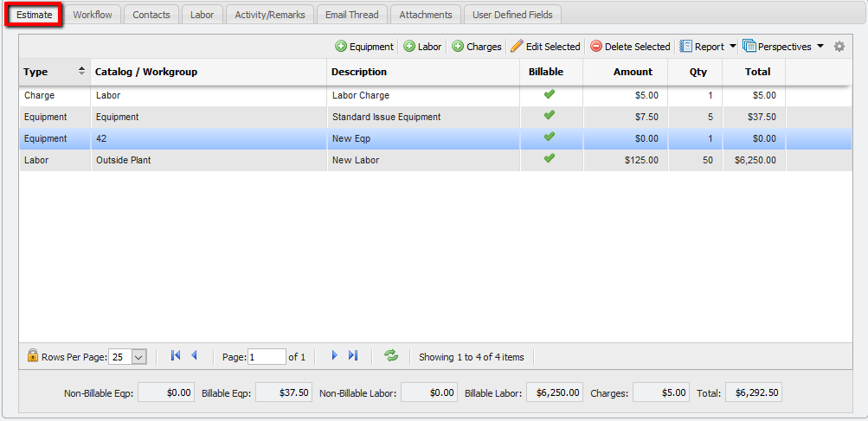
Task: Toggle the rows-per-page lock icon
Action: click(x=33, y=355)
